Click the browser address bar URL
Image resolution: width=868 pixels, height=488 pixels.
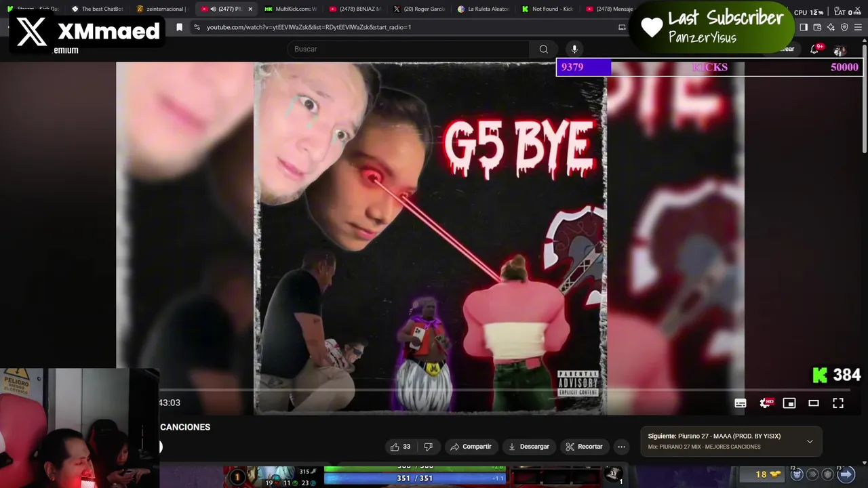pyautogui.click(x=309, y=27)
